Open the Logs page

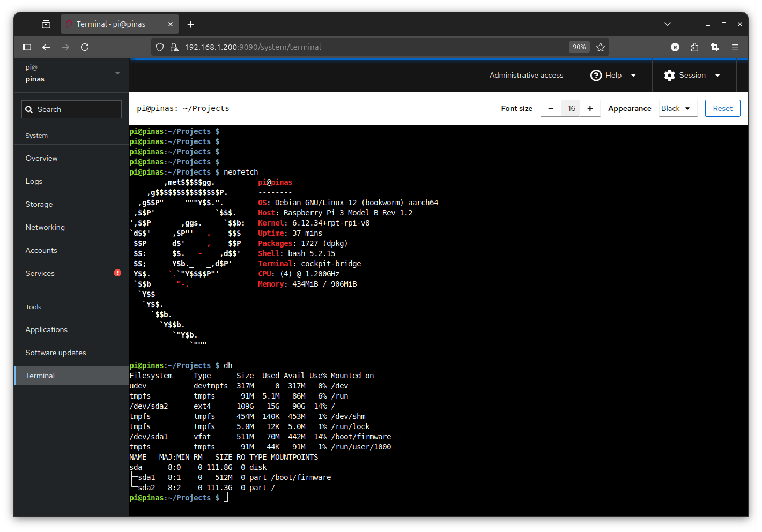71,182
